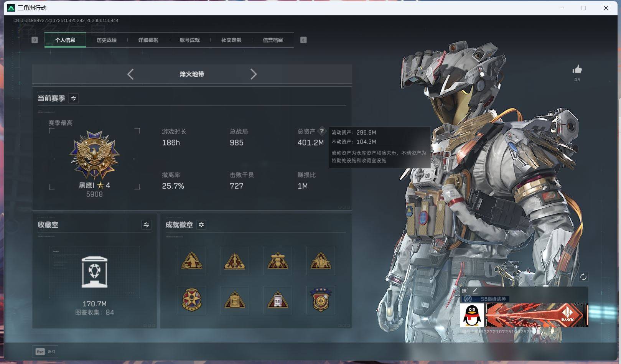The image size is (621, 364).
Task: Select the triangle badge with the S8 canister
Action: tap(278, 300)
